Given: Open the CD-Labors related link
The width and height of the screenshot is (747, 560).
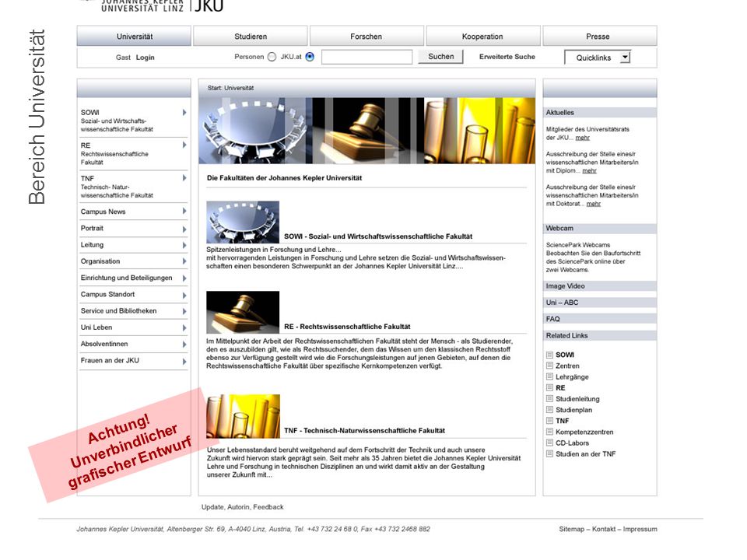Looking at the screenshot, I should click(x=572, y=443).
